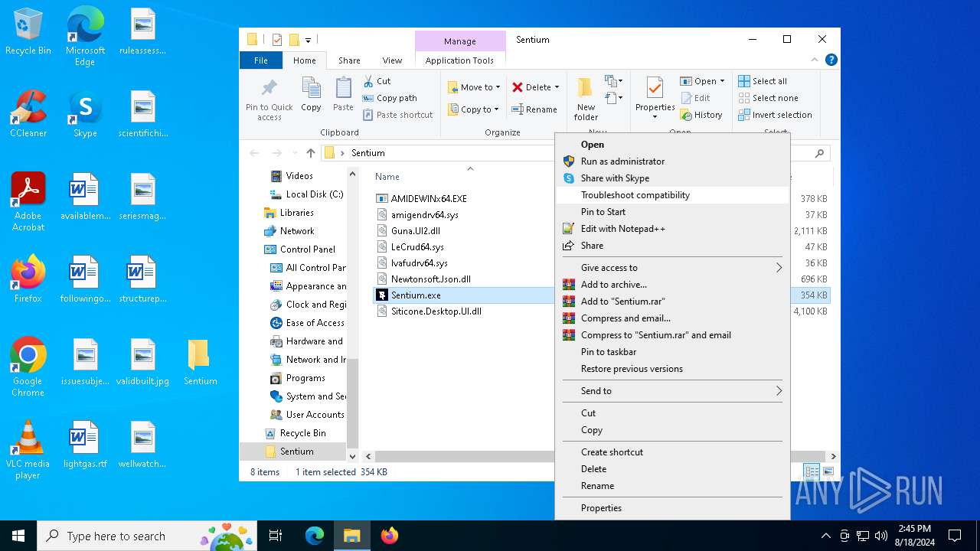Collapse the ribbon with the chevron

click(x=815, y=60)
